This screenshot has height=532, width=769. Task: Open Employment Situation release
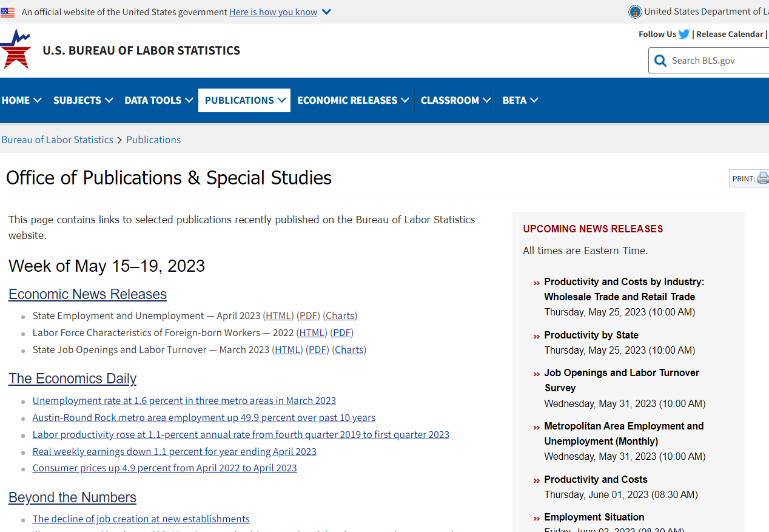[594, 517]
